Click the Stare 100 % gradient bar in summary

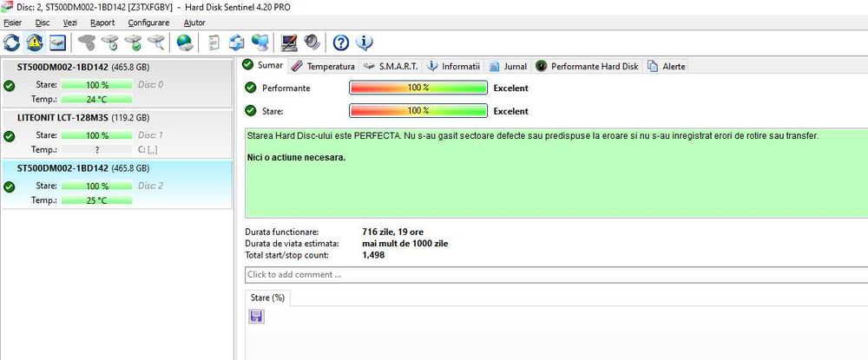(x=418, y=110)
